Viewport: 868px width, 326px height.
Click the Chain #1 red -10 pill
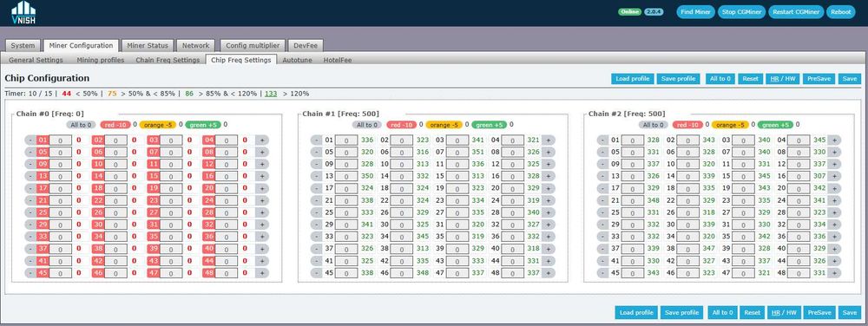401,125
